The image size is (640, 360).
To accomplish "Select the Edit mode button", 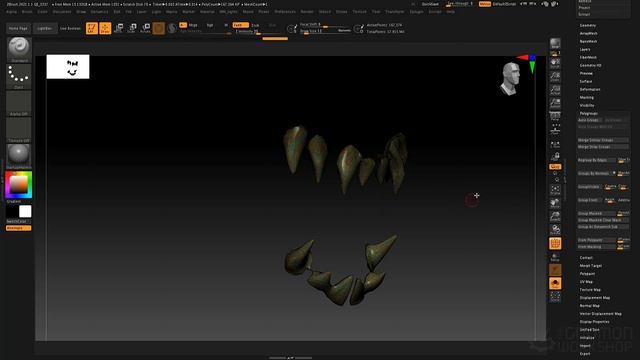I will click(92, 28).
